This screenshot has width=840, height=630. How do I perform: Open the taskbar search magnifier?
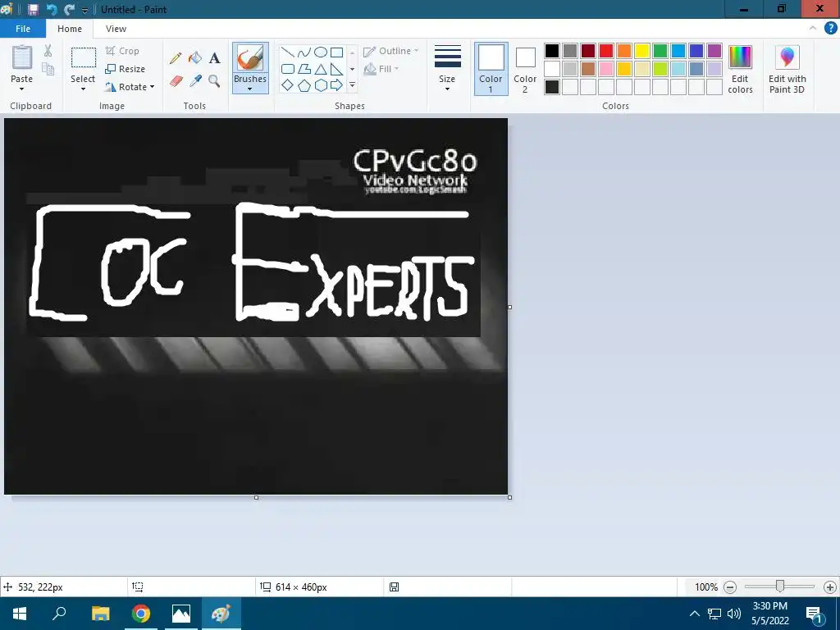[x=59, y=614]
